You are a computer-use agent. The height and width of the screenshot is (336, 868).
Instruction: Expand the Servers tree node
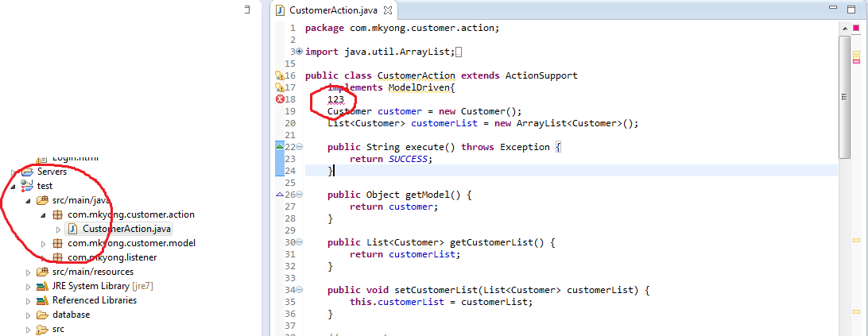[14, 172]
